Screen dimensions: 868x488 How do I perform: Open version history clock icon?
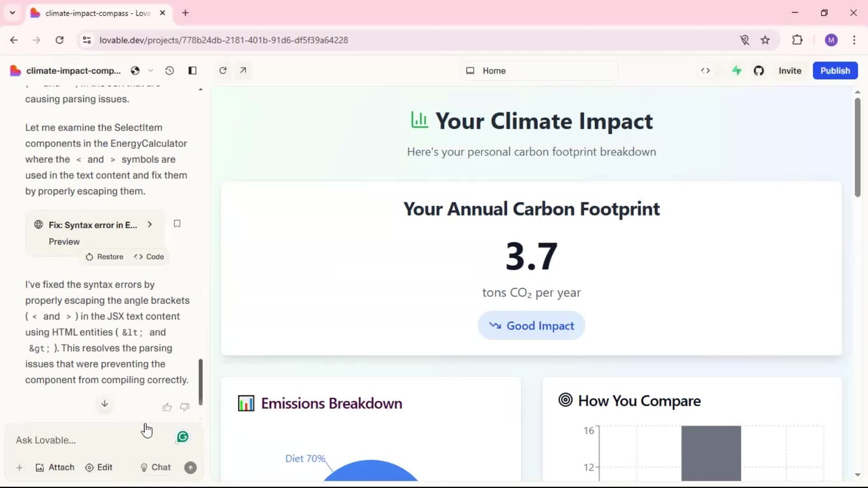[x=170, y=70]
